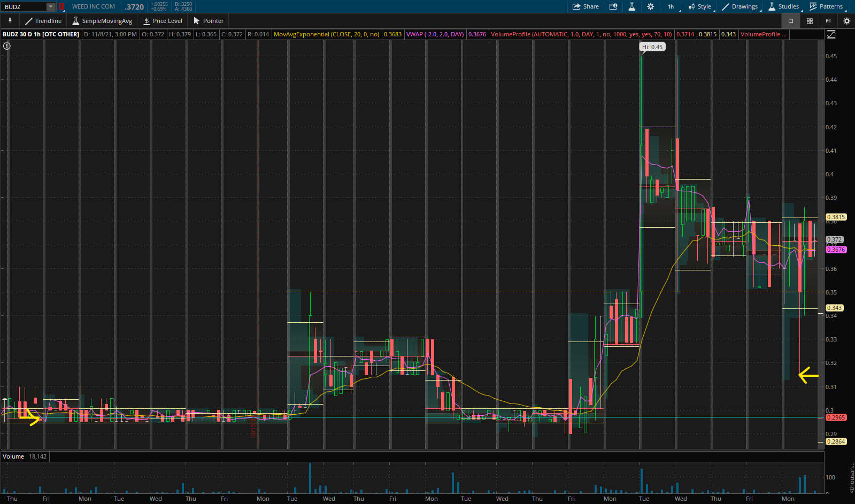Switch to single chart layout view
The width and height of the screenshot is (855, 504).
(790, 21)
